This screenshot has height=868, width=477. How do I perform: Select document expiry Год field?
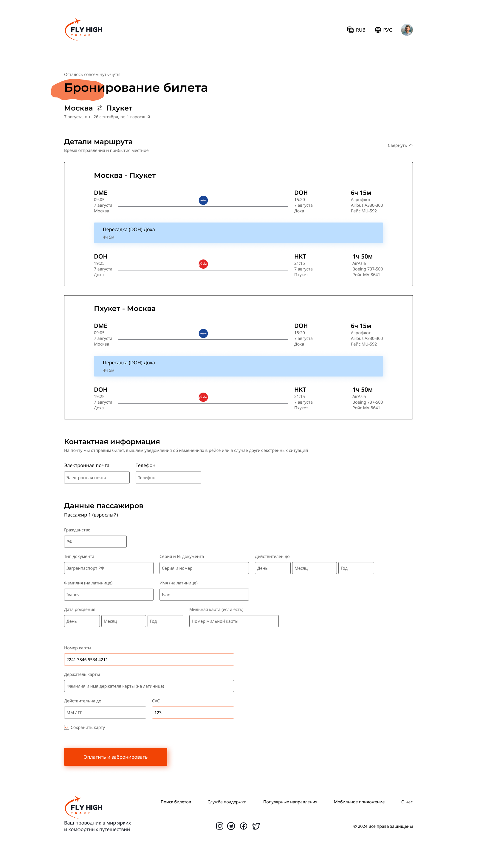point(356,568)
